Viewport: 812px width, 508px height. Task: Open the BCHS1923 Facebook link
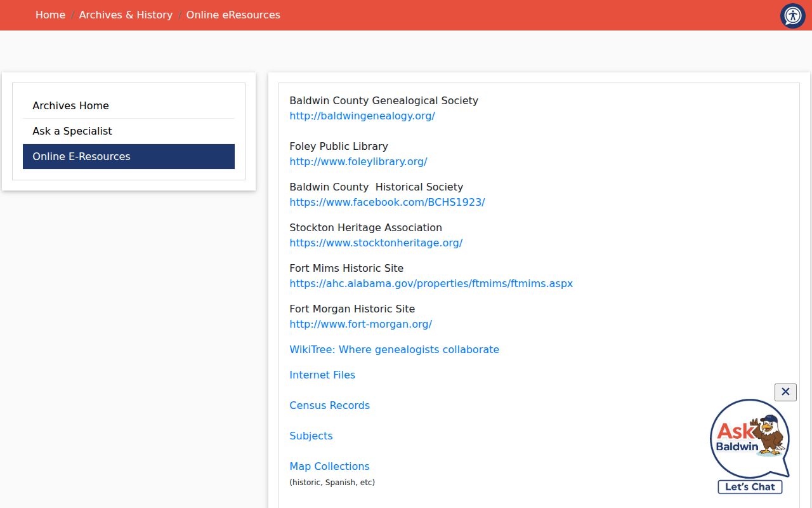387,202
